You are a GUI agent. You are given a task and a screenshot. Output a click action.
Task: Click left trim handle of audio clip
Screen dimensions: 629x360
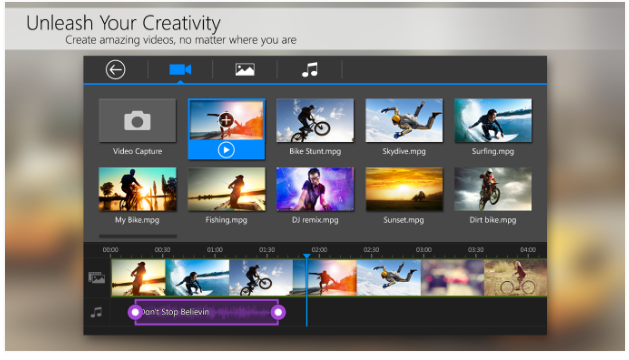pos(135,312)
